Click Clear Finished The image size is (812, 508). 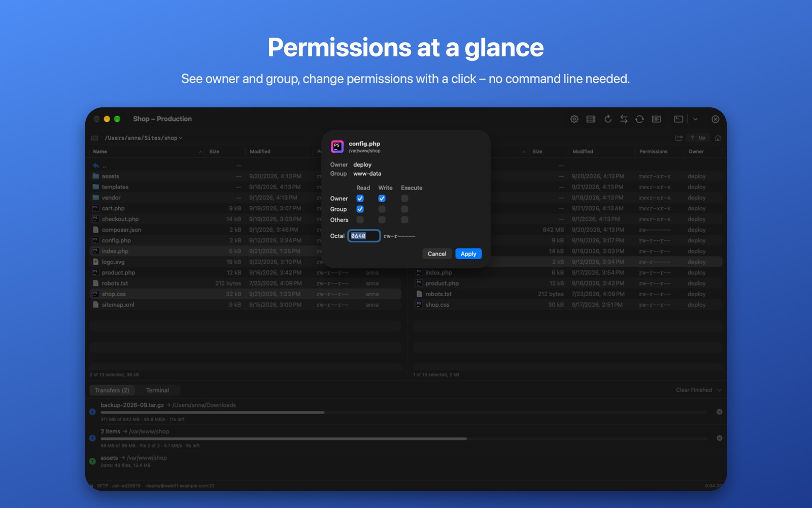coord(694,390)
